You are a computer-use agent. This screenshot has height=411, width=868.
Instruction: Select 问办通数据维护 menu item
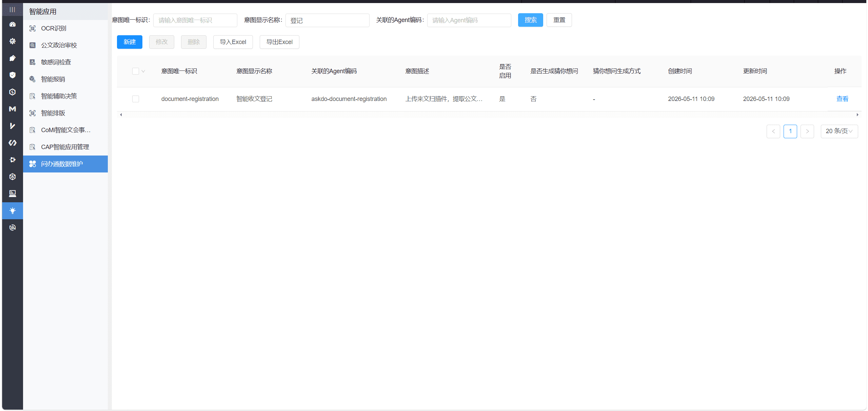pos(65,164)
